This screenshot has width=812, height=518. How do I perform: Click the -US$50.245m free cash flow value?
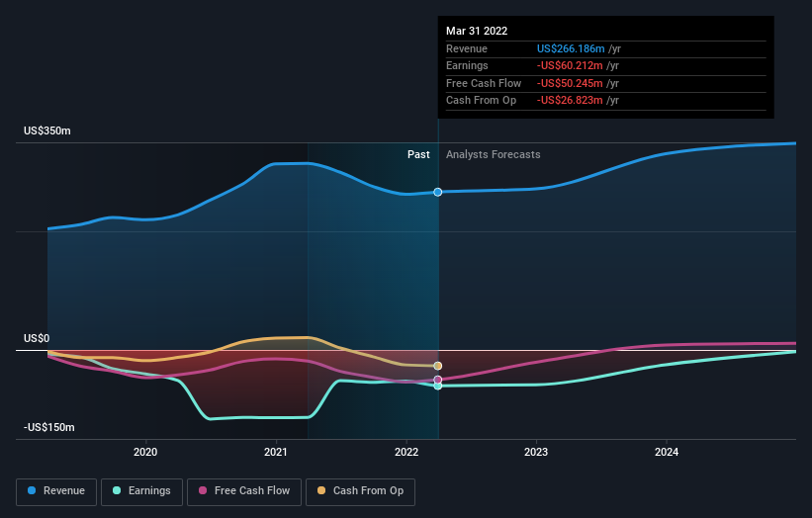[570, 83]
